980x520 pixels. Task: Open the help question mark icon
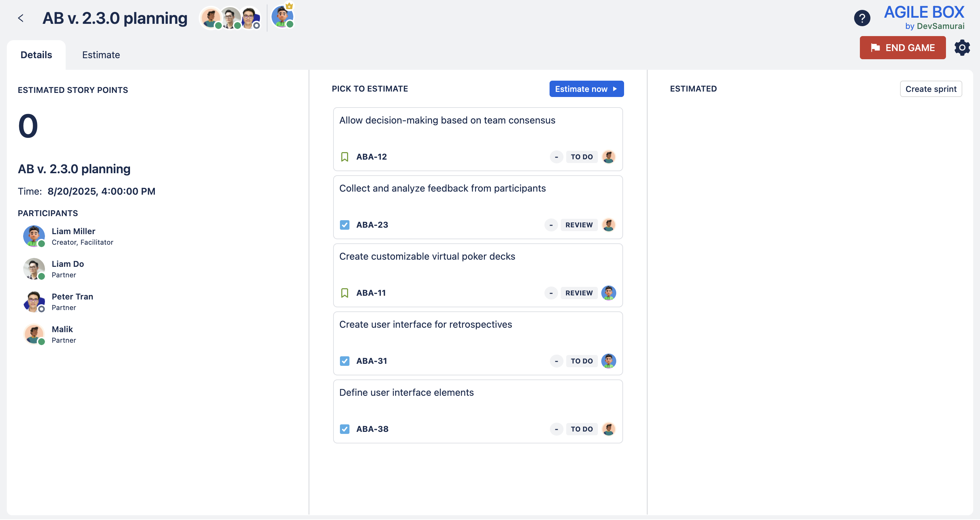coord(862,18)
